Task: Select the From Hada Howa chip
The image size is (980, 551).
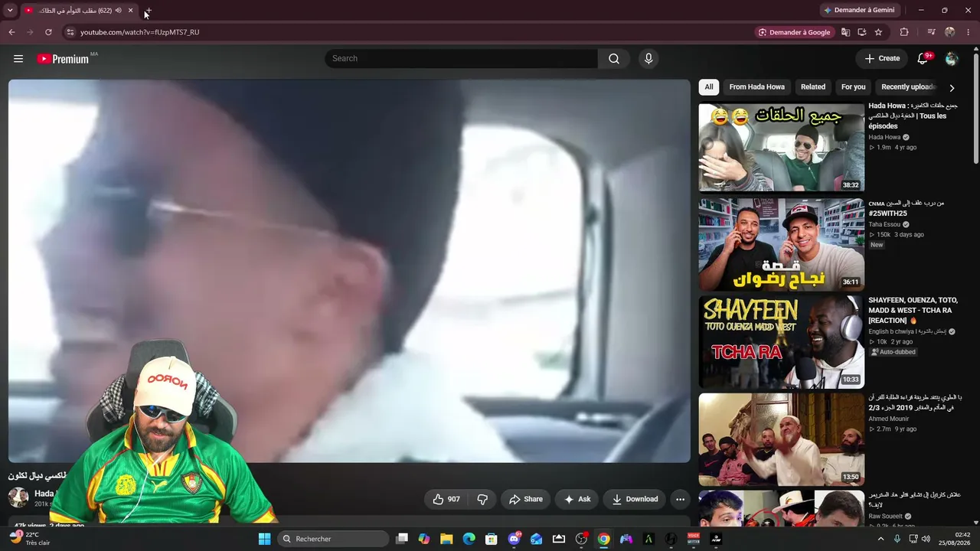Action: point(757,87)
